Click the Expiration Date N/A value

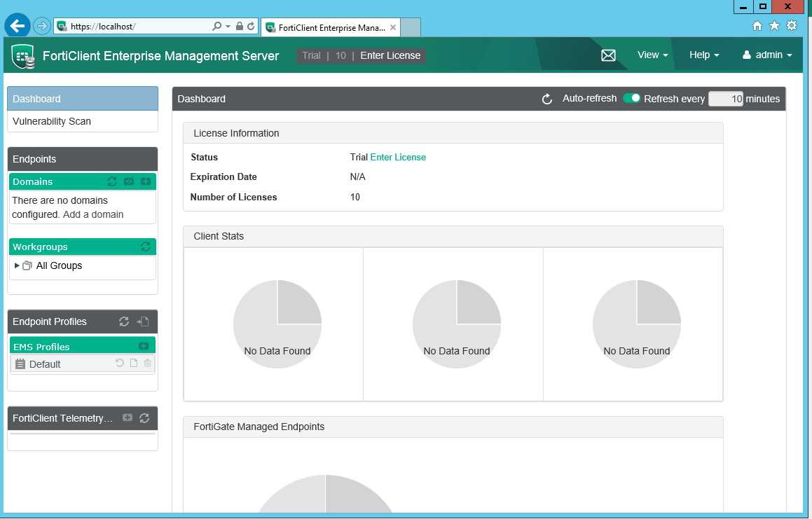[x=357, y=177]
